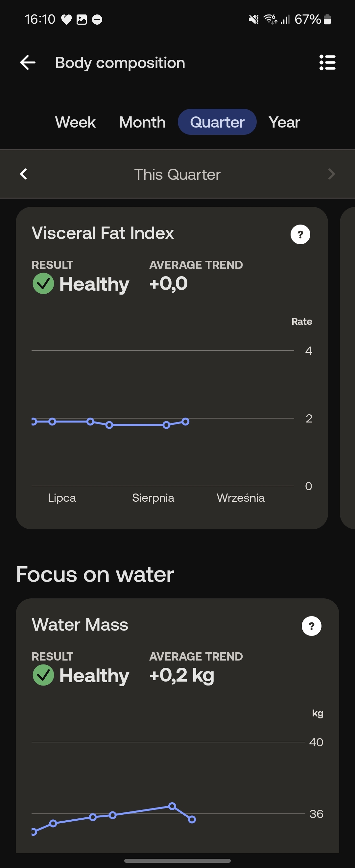Switch to the Month tab
The width and height of the screenshot is (355, 868).
point(142,122)
